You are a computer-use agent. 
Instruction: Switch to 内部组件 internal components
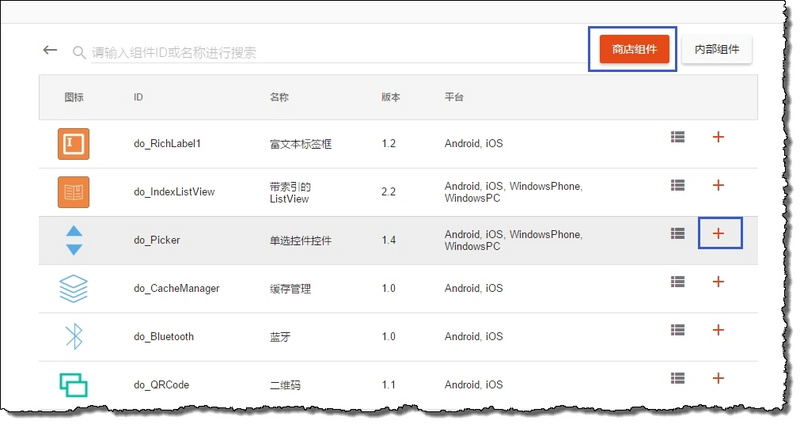click(x=717, y=49)
